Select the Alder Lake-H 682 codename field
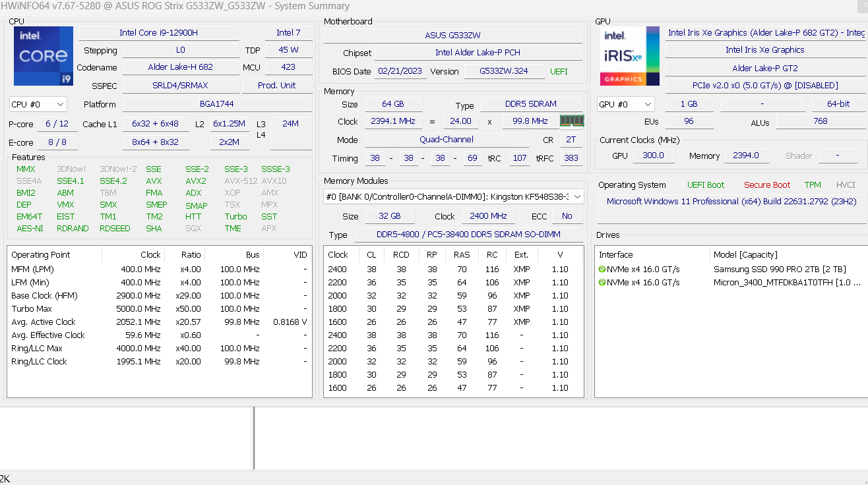The image size is (868, 485). [181, 67]
